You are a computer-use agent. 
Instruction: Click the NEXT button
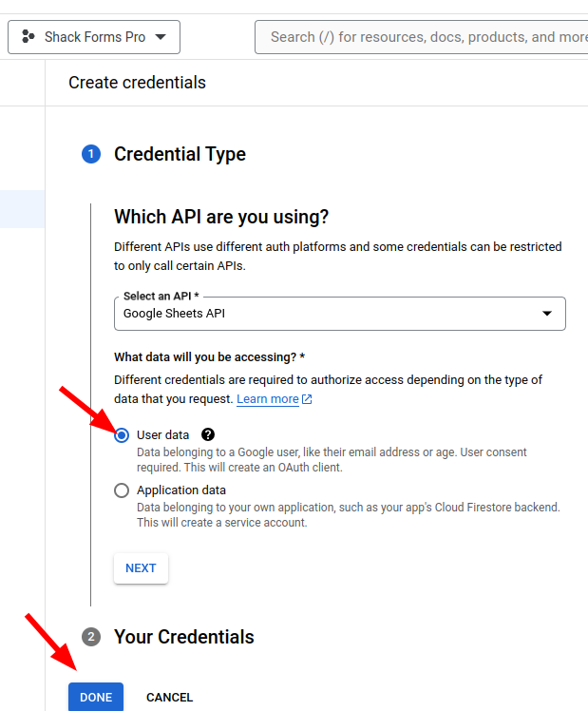click(141, 568)
